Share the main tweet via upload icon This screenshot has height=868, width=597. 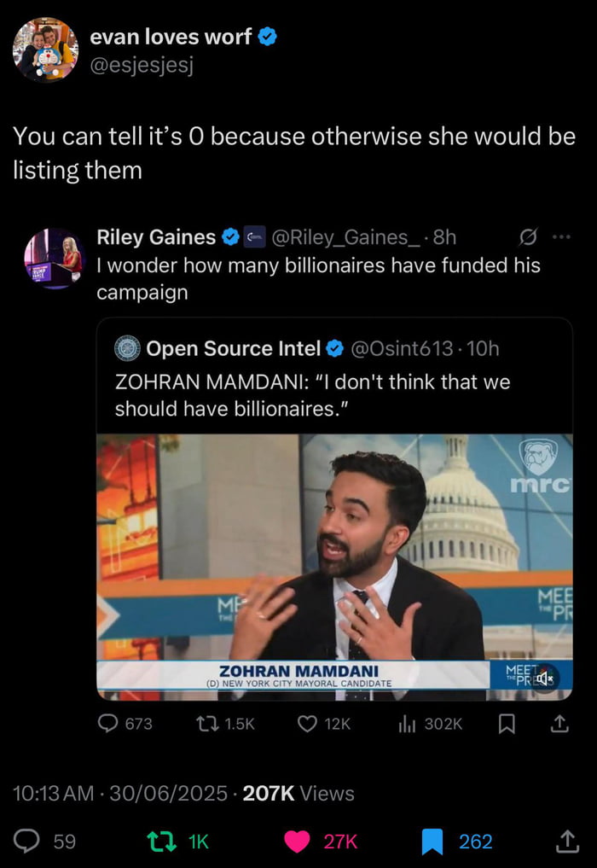[x=566, y=842]
